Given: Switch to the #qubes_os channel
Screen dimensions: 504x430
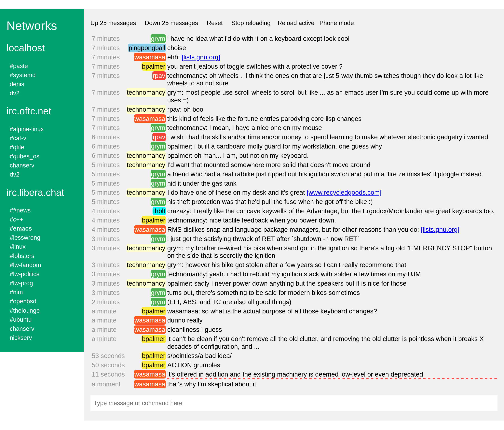Looking at the screenshot, I should 24,156.
